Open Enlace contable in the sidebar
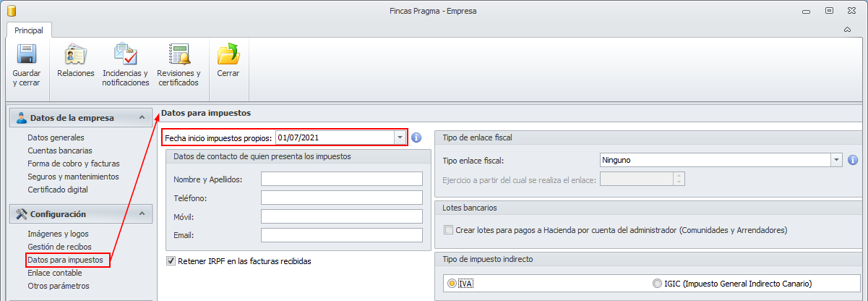Screen dimensions: 868x301 click(55, 273)
